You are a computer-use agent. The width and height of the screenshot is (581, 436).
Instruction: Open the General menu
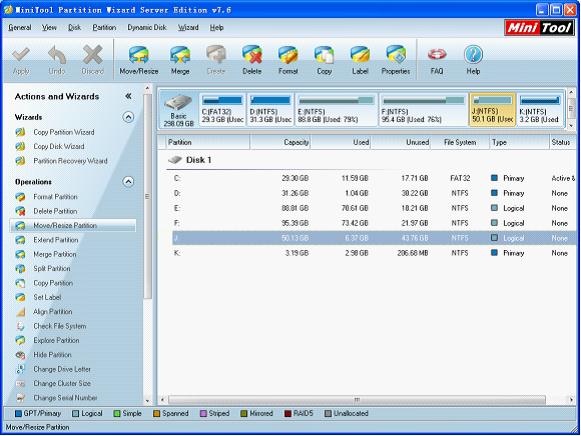click(20, 27)
